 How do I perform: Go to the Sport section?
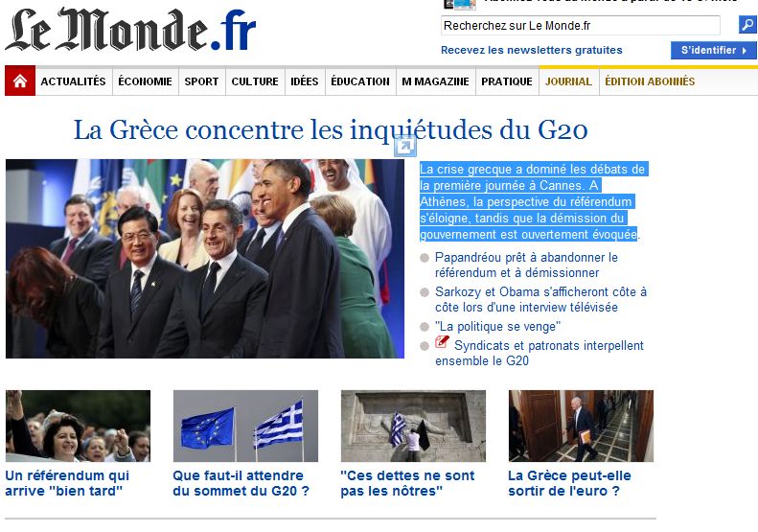click(x=201, y=81)
